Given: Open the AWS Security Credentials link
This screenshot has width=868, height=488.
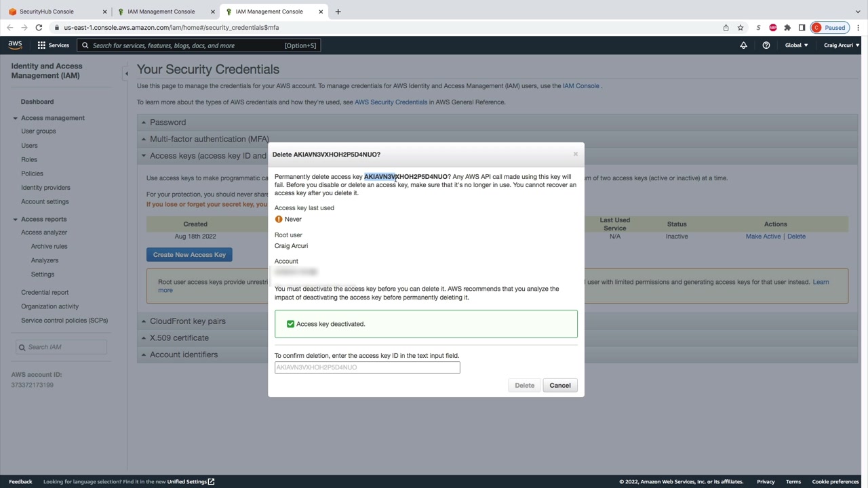Looking at the screenshot, I should point(391,102).
